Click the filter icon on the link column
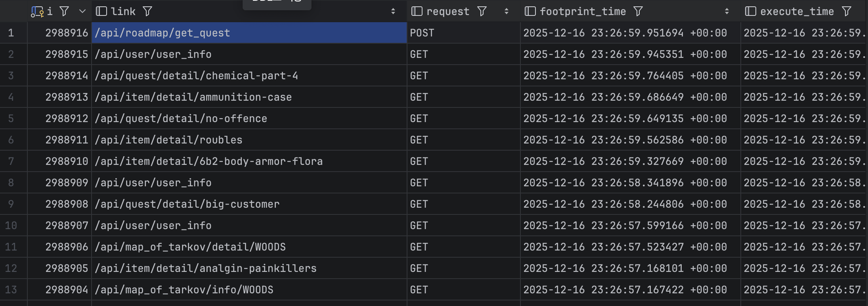The width and height of the screenshot is (868, 306). [x=147, y=11]
